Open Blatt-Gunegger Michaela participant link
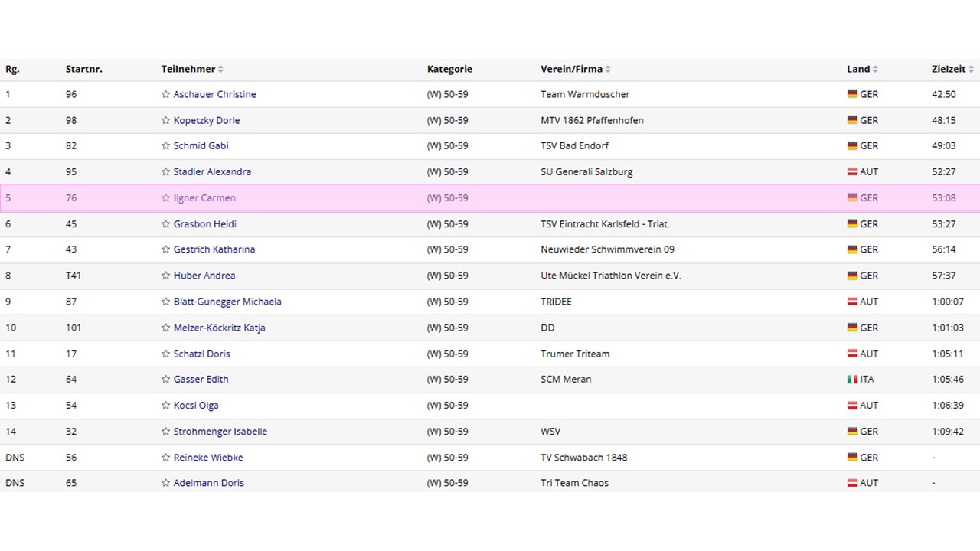Viewport: 980px width, 551px height. 227,302
